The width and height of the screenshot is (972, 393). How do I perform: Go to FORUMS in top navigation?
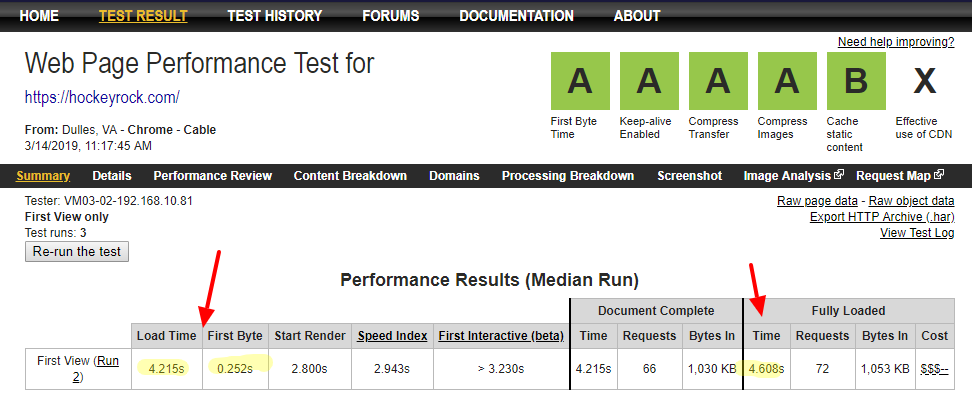tap(391, 16)
